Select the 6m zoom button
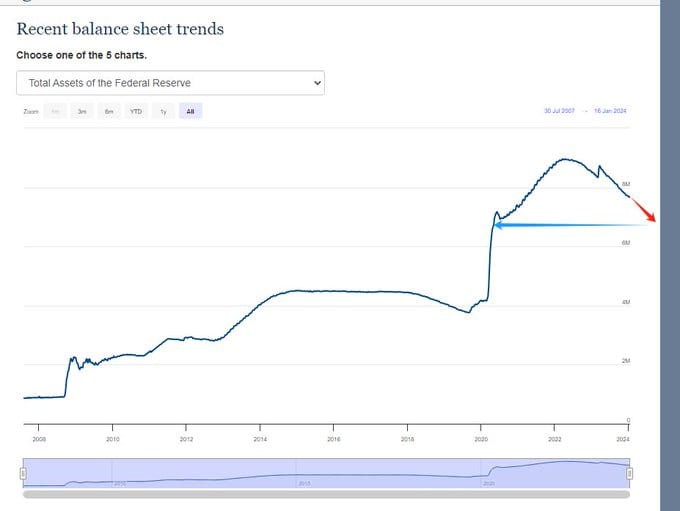The width and height of the screenshot is (680, 511). tap(109, 111)
